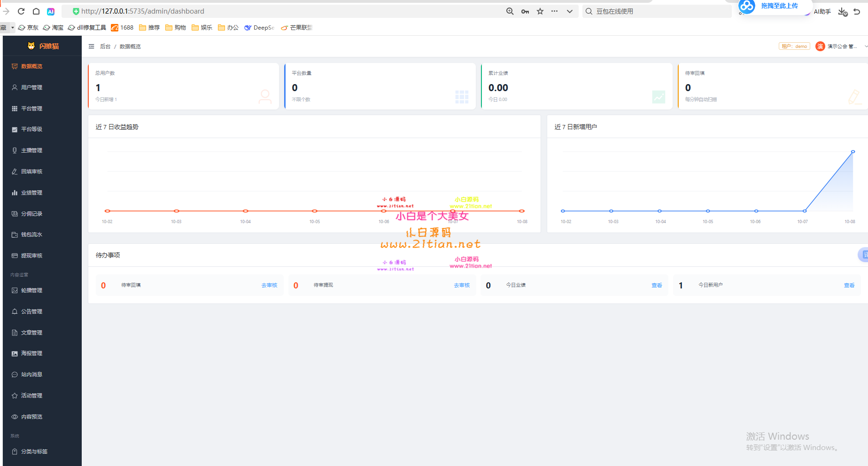Click the browser download icon

coord(843,12)
